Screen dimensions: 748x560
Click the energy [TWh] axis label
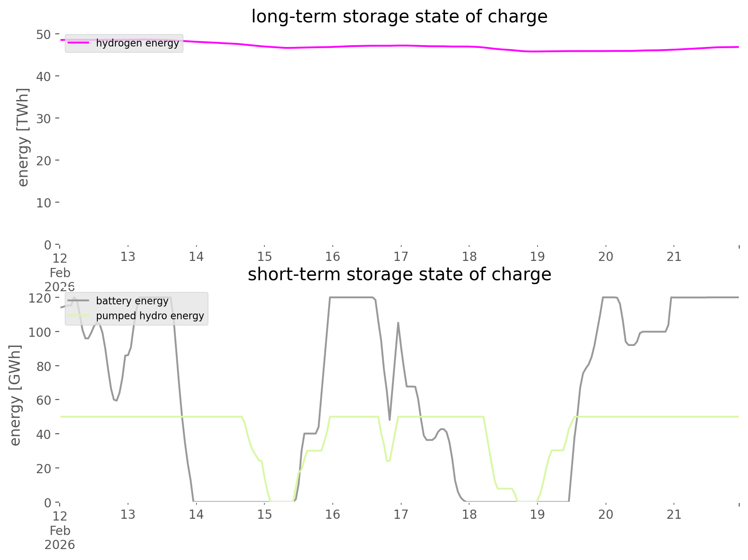23,137
